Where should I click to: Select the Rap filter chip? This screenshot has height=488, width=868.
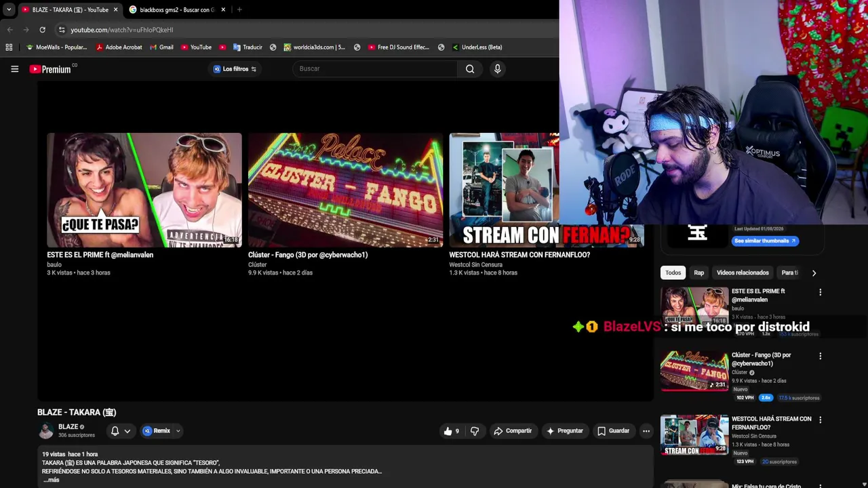coord(698,272)
